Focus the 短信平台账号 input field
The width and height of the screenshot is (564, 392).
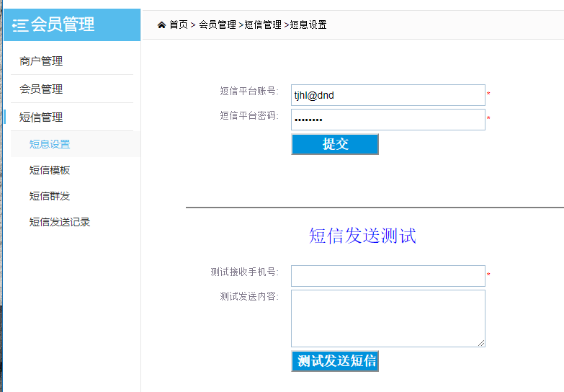point(388,95)
